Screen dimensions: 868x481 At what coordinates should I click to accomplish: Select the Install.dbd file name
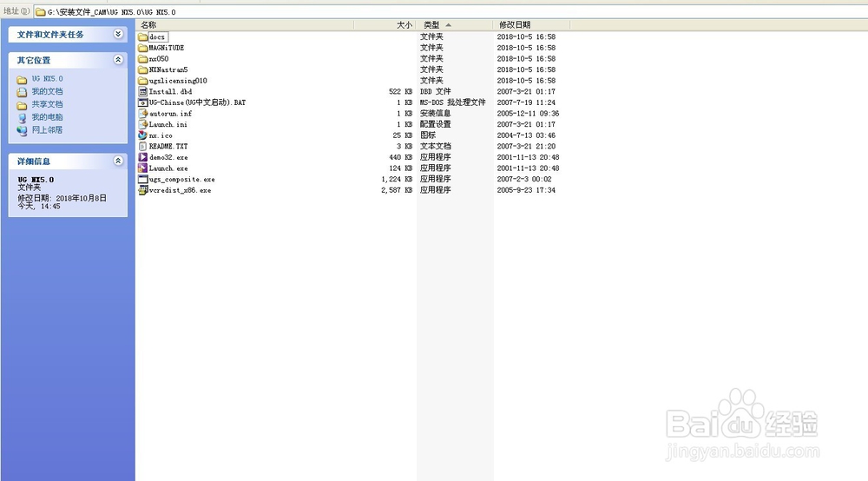tap(170, 91)
